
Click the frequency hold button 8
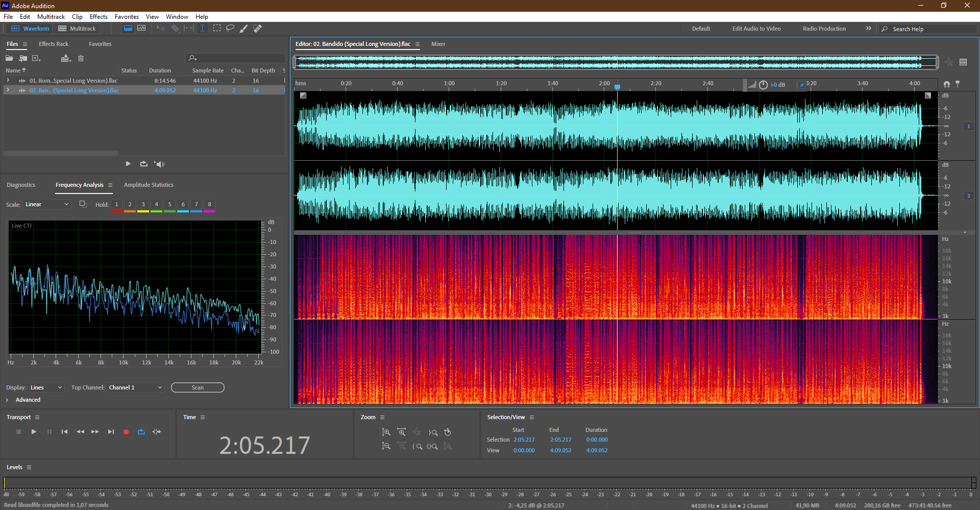tap(209, 205)
